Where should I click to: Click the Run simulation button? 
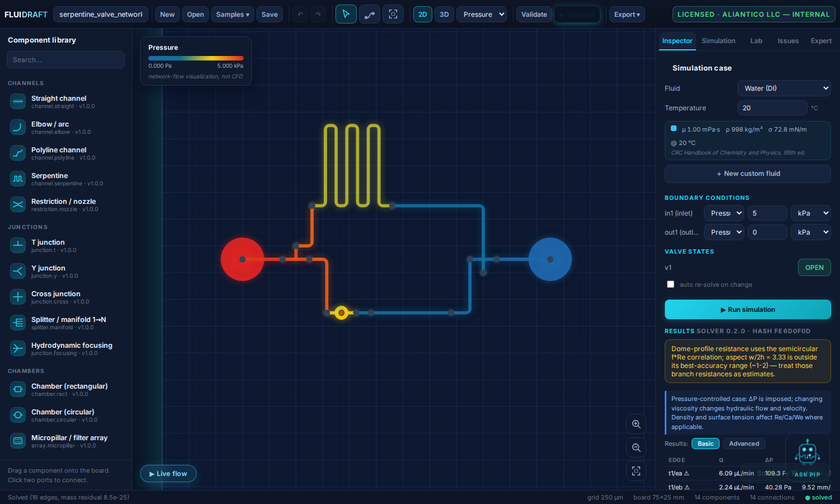pyautogui.click(x=748, y=310)
